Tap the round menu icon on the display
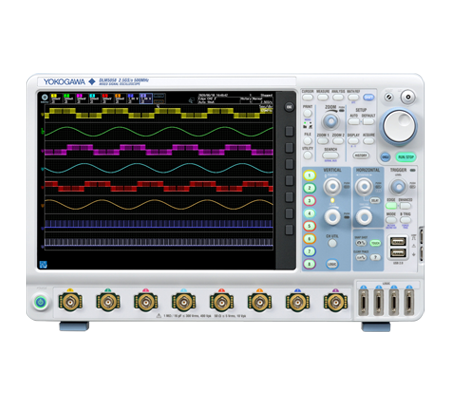Image resolution: width=450 pixels, height=406 pixels. 45,98
